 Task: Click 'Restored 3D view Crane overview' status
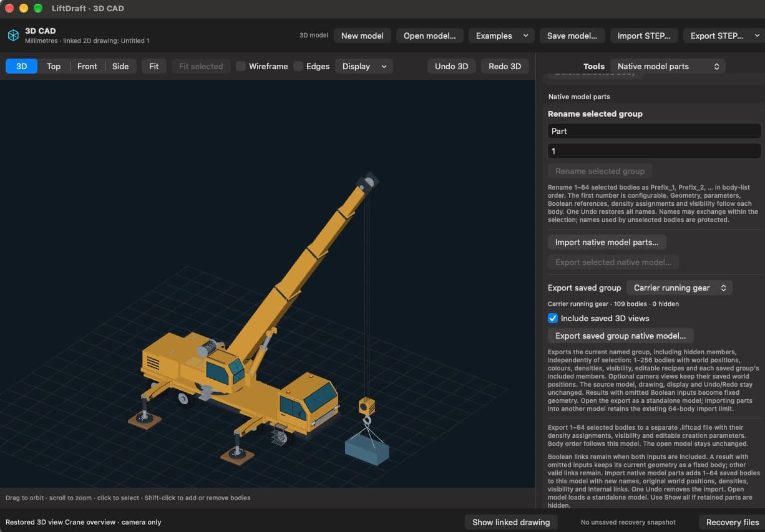tap(84, 522)
